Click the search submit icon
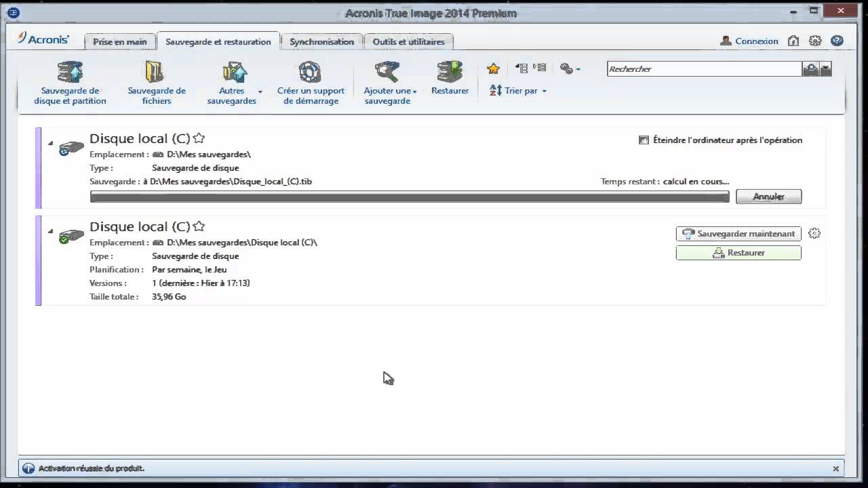The width and height of the screenshot is (868, 488). (810, 69)
